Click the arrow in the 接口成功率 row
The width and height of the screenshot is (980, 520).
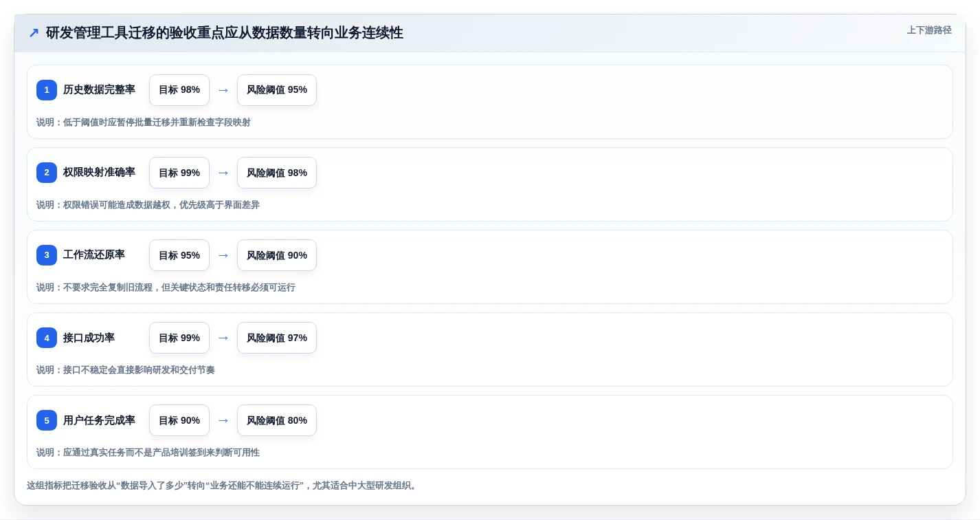[x=223, y=338]
